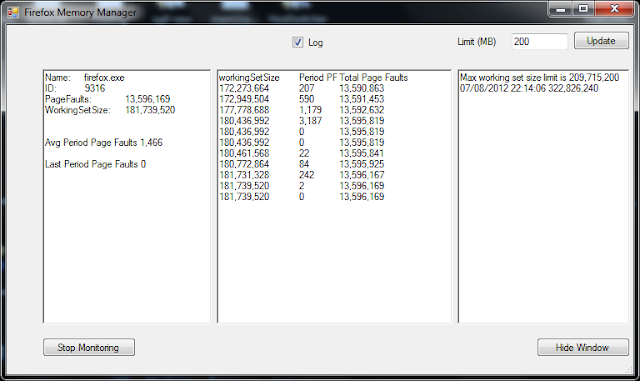This screenshot has height=381, width=640.
Task: Click the Firefox Memory Manager title bar icon
Action: click(x=13, y=13)
